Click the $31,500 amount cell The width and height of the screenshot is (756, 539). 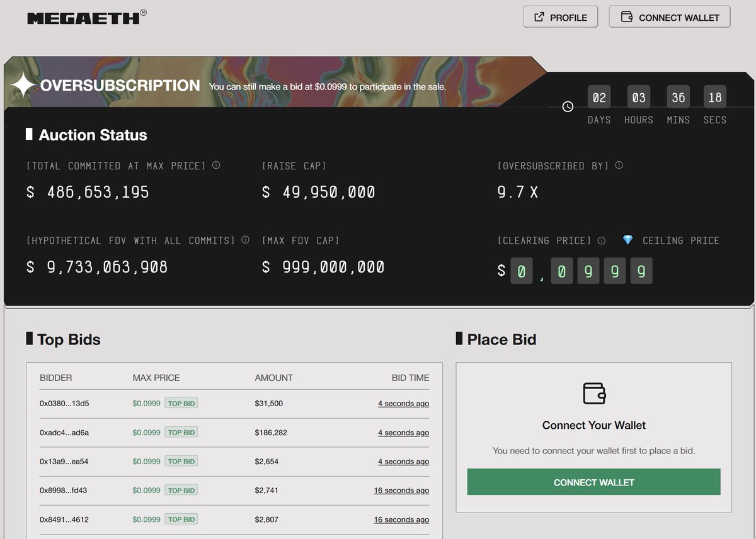269,404
